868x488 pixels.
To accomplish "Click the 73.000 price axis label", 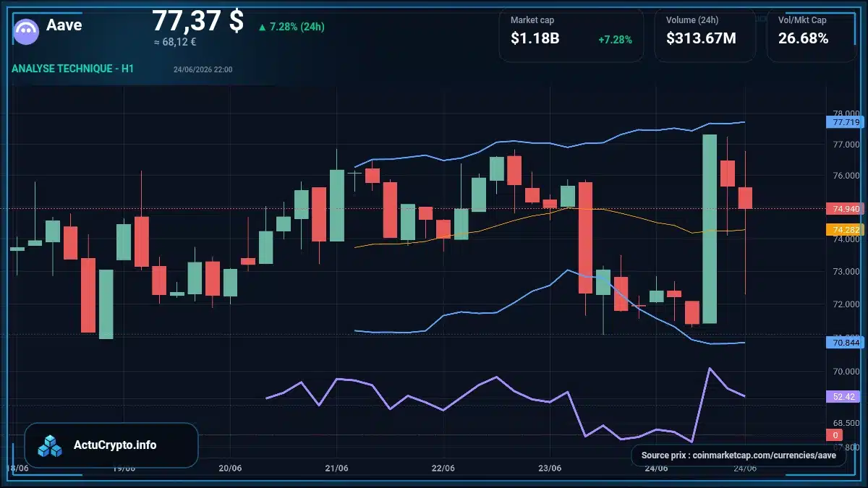I will [846, 272].
